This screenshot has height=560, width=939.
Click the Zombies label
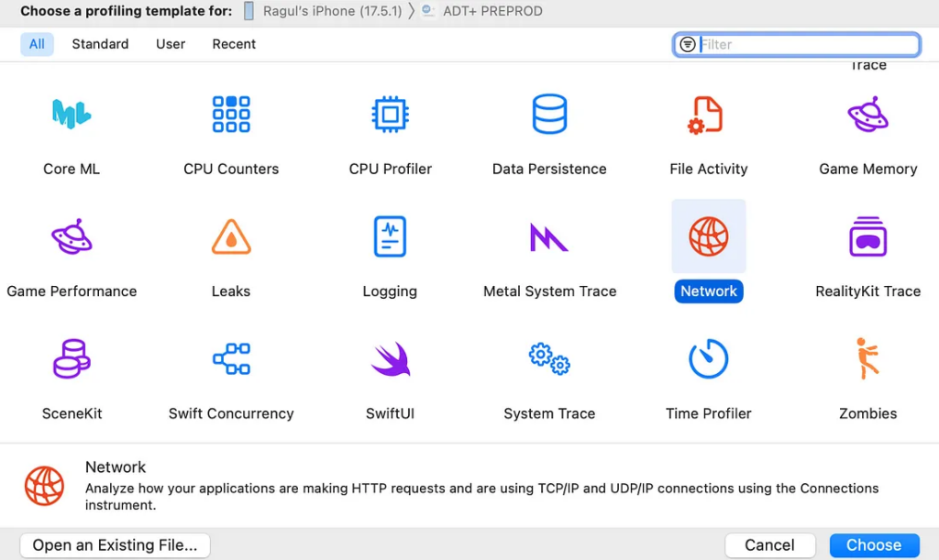tap(867, 413)
